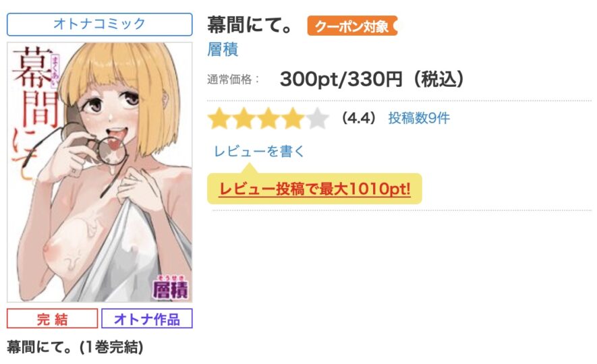Click the red 完結 badge
The height and width of the screenshot is (364, 597).
(x=52, y=319)
